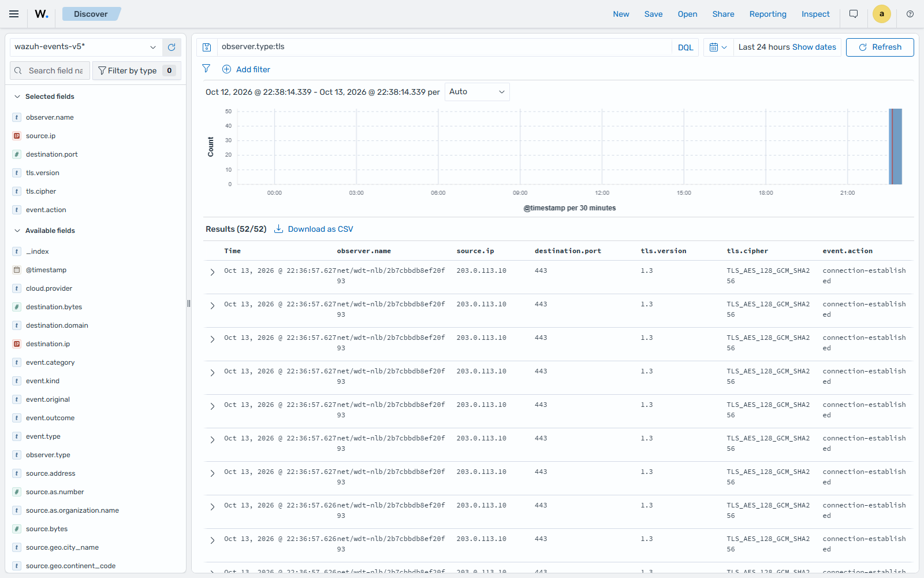Screen dimensions: 924x578
Task: Click the plus icon for Add filter
Action: tap(226, 69)
